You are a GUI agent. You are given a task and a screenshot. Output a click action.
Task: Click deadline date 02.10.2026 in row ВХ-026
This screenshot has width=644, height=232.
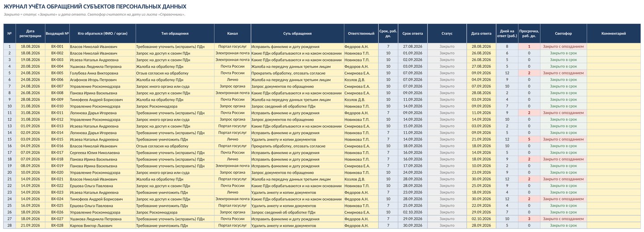[x=412, y=212]
